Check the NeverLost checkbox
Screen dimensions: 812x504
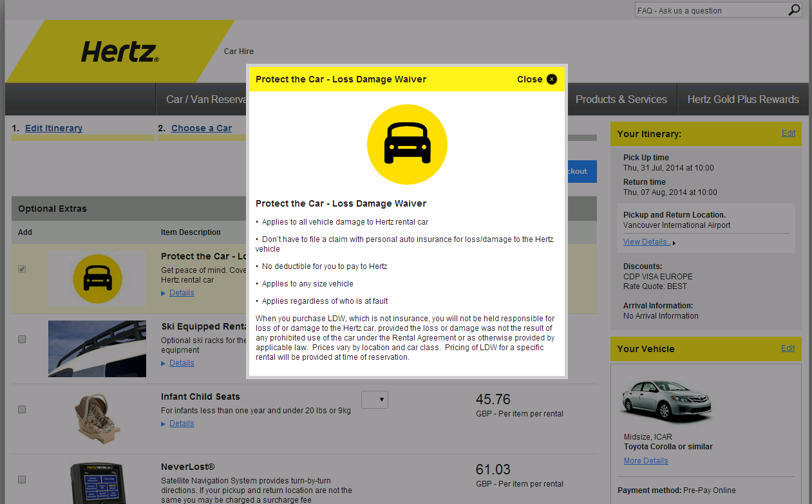[x=22, y=480]
